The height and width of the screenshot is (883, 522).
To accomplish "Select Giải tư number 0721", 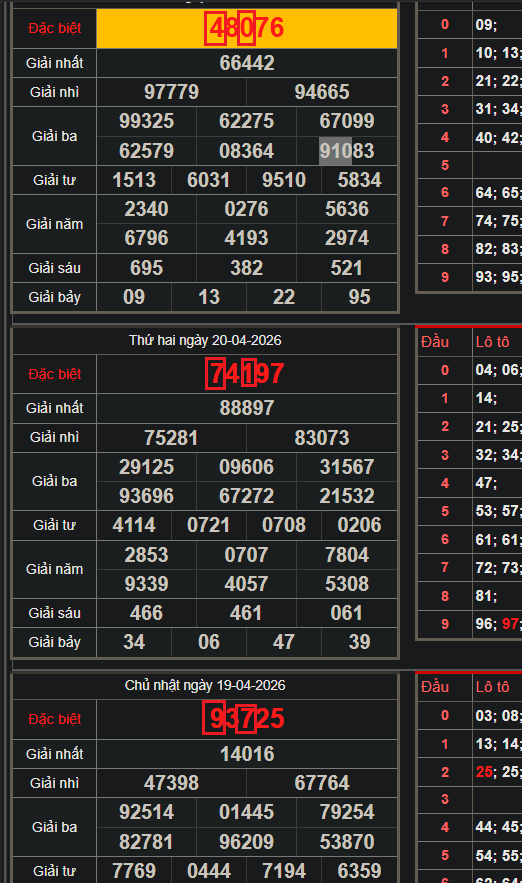I will [209, 525].
